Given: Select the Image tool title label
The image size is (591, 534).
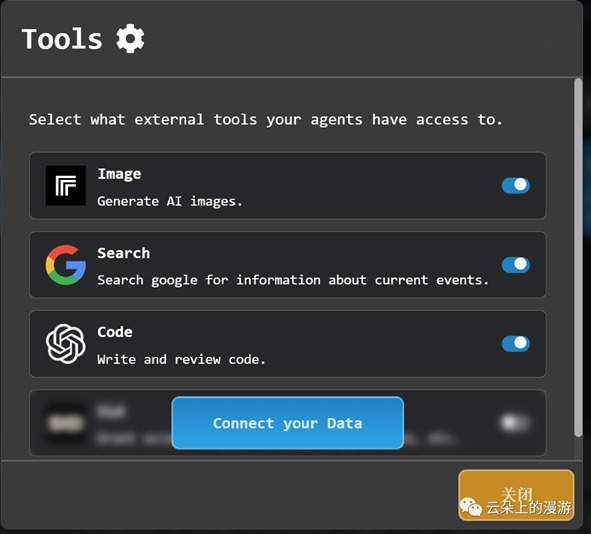Looking at the screenshot, I should pyautogui.click(x=119, y=174).
